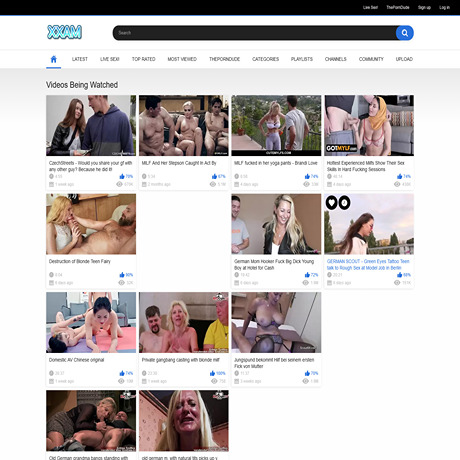The height and width of the screenshot is (460, 460).
Task: Click the Upload link in navigation
Action: 404,59
